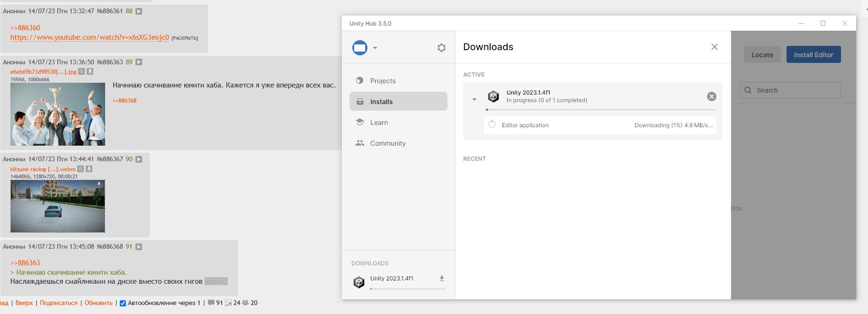Open post menu arrow for post №886363
Viewport: 868px width, 314px height.
tap(139, 62)
